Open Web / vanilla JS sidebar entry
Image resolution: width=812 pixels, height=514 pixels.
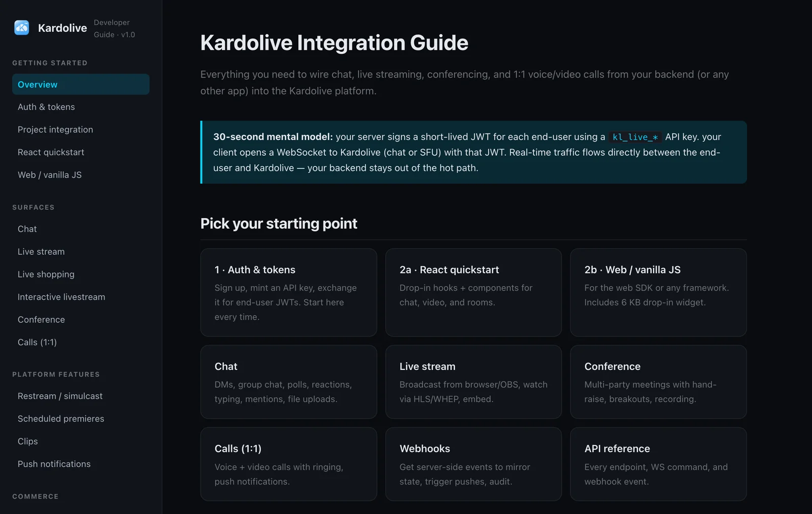[81, 175]
